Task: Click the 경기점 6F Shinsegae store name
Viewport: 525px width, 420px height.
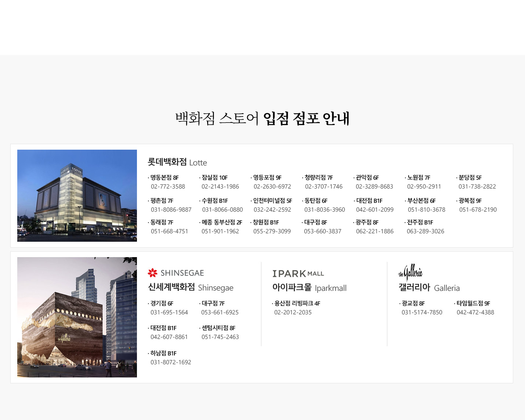Action: (x=162, y=304)
